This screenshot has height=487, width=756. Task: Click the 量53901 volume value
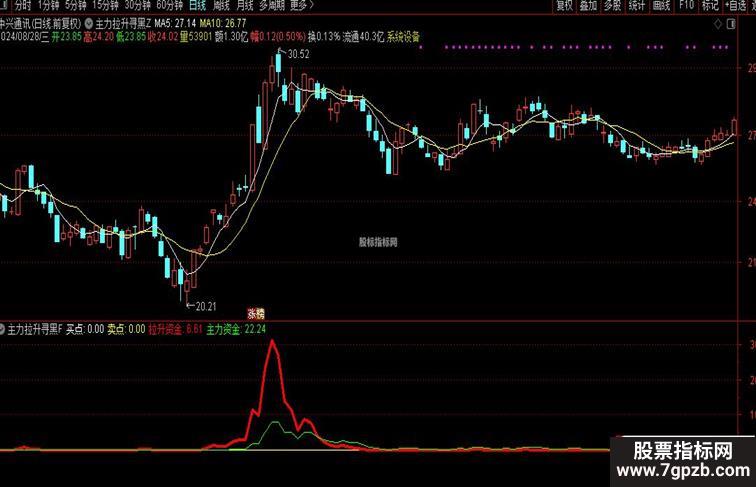(196, 37)
